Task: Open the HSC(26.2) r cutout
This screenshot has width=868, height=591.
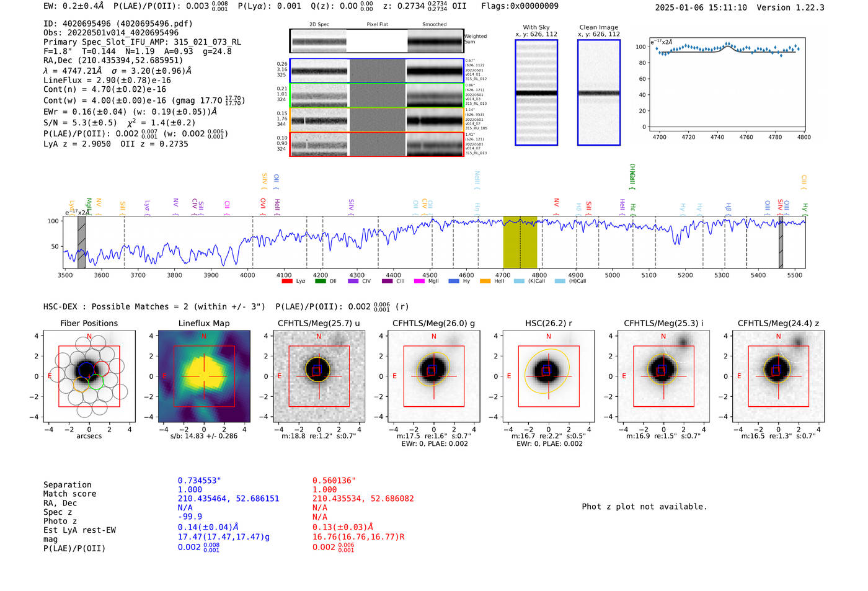Action: tap(549, 376)
